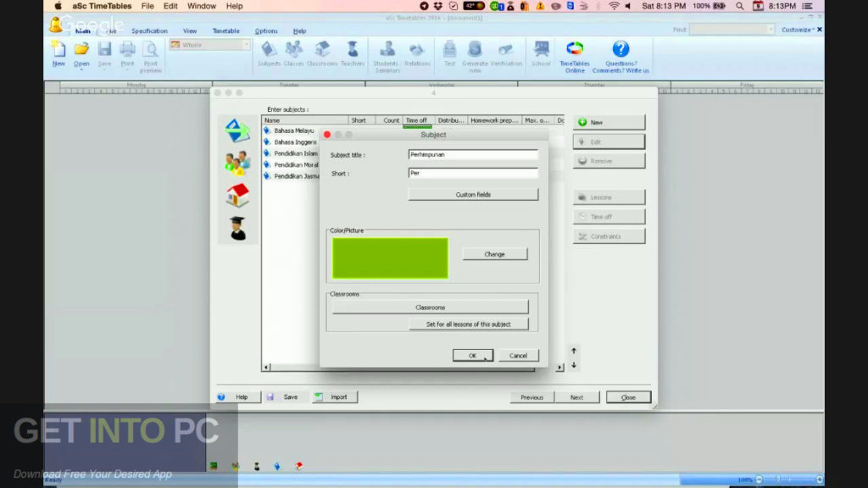Switch to the Specification ribbon tab

pyautogui.click(x=149, y=31)
